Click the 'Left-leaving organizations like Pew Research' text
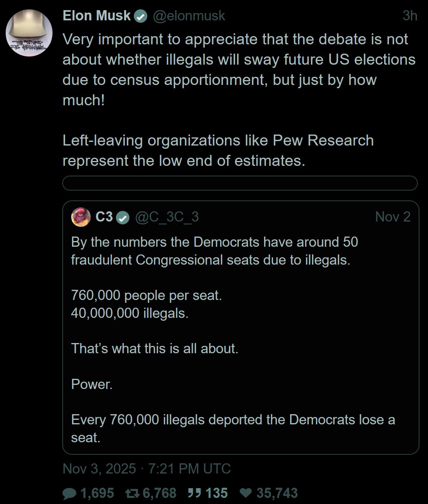Viewport: 428px width, 504px height. [218, 141]
